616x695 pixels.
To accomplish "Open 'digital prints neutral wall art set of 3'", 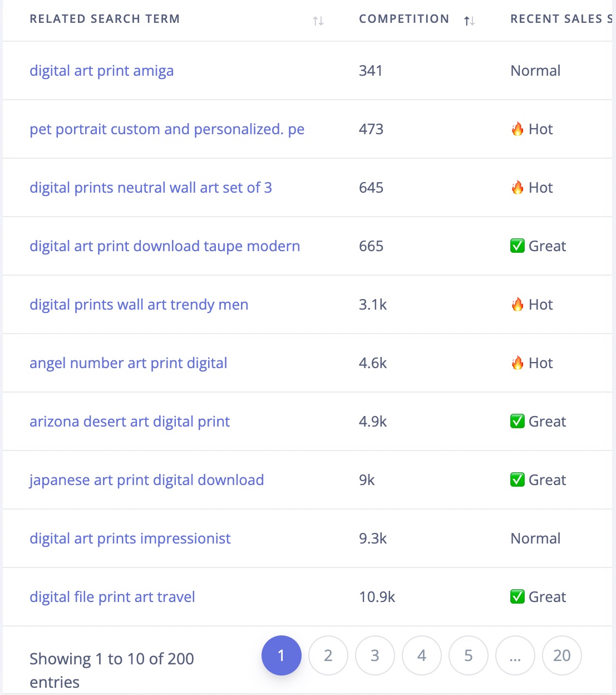I will pos(151,188).
